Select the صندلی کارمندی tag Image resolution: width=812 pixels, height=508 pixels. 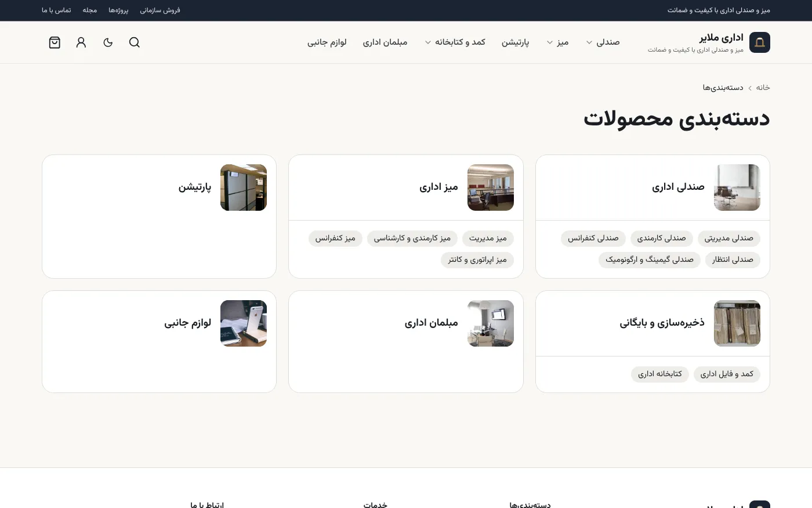coord(662,238)
